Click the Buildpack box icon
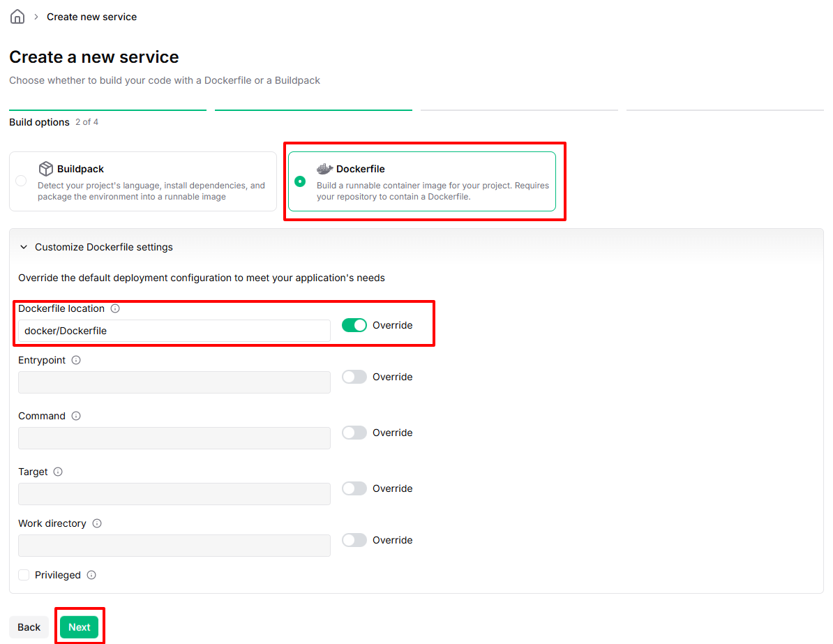 click(46, 169)
